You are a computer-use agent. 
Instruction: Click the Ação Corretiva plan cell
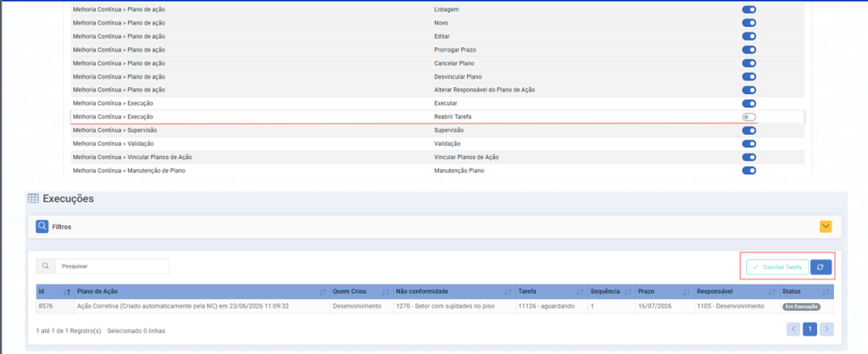pyautogui.click(x=203, y=306)
